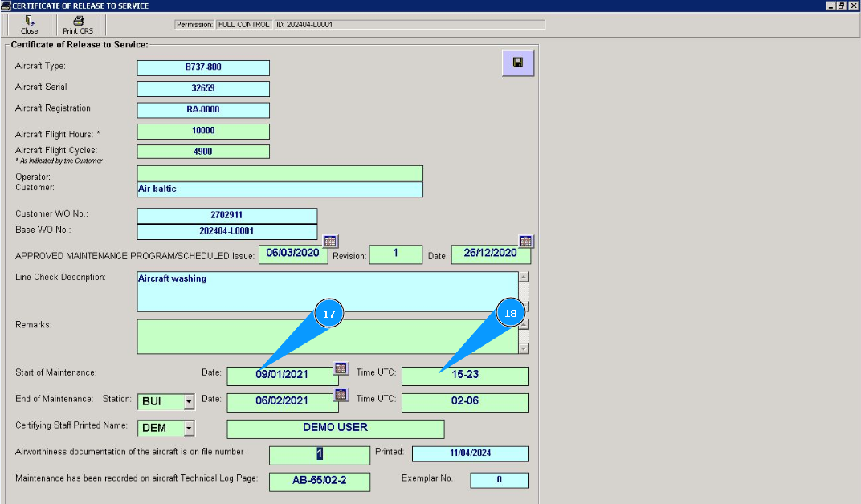This screenshot has height=504, width=861.
Task: Click the Remarks scrollbar down arrow
Action: point(524,348)
